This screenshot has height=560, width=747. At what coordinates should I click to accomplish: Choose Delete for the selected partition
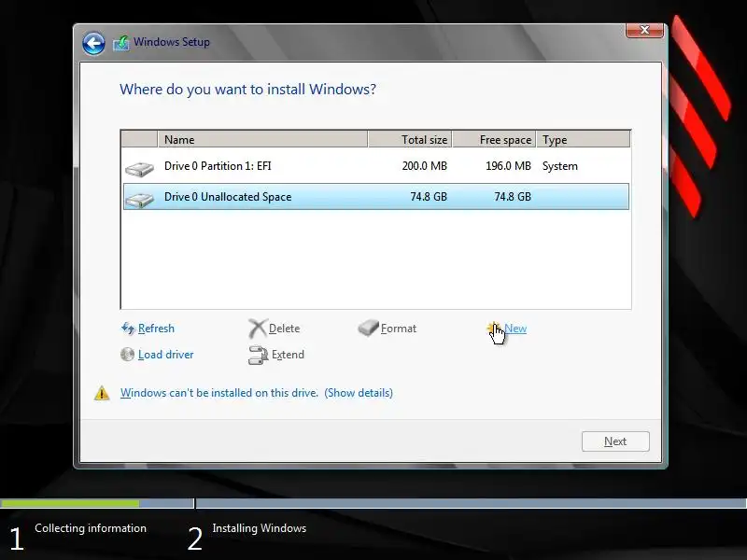click(284, 329)
